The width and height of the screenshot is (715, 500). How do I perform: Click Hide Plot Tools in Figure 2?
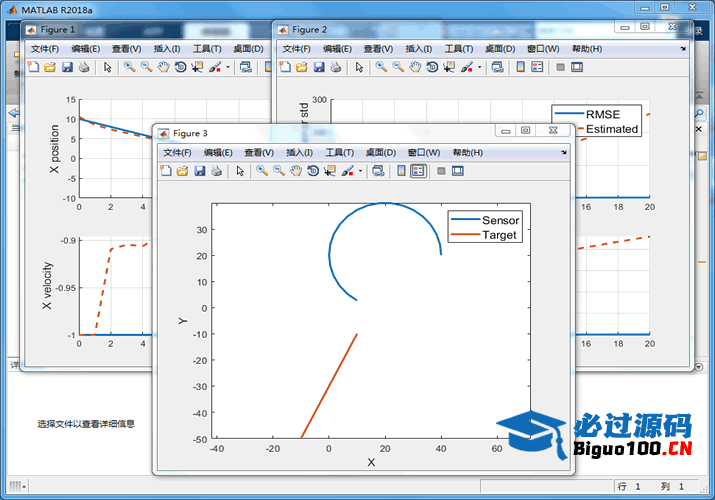[x=560, y=67]
